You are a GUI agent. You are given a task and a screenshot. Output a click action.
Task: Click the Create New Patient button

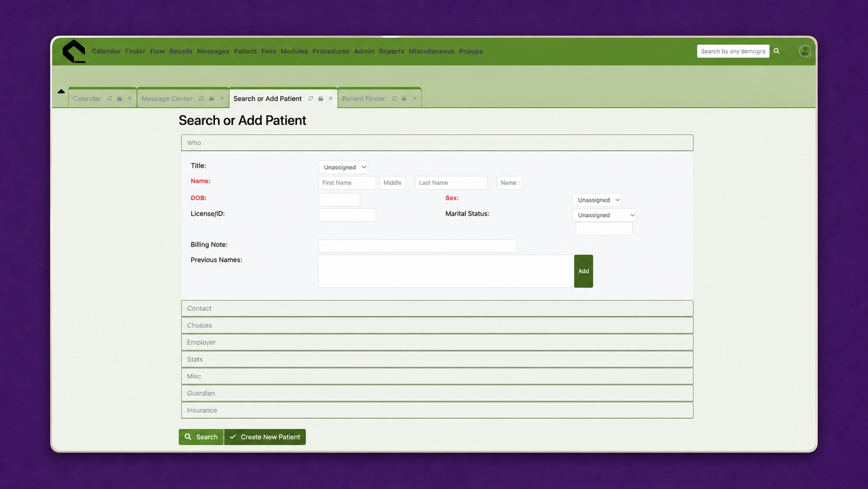tap(265, 437)
